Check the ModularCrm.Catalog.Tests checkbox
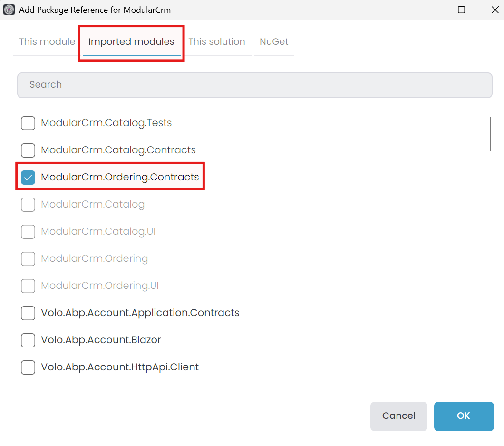The height and width of the screenshot is (446, 504). [x=28, y=123]
